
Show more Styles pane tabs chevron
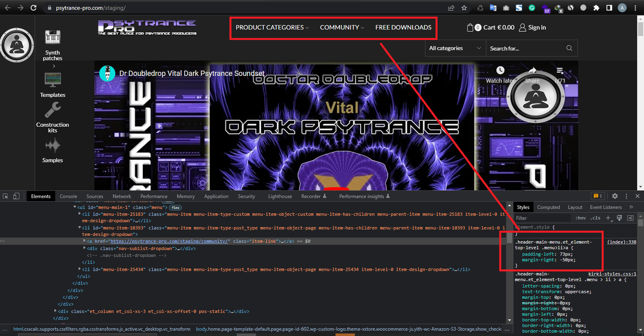point(632,207)
